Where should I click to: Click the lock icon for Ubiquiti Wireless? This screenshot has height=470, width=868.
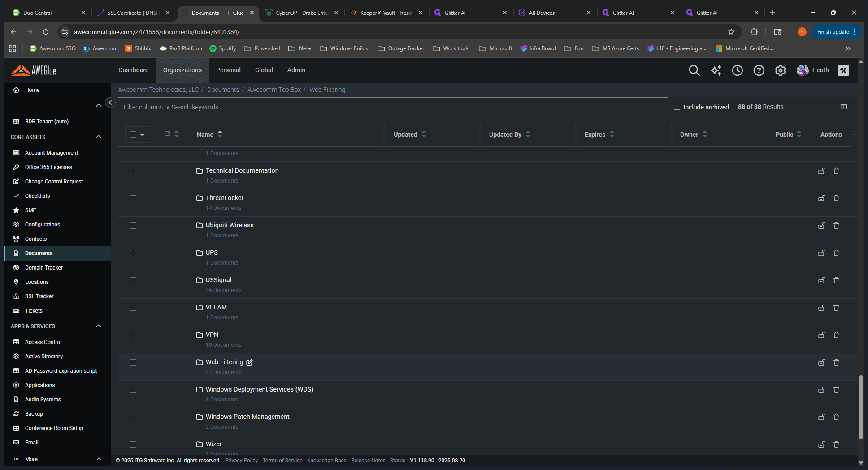coord(822,226)
